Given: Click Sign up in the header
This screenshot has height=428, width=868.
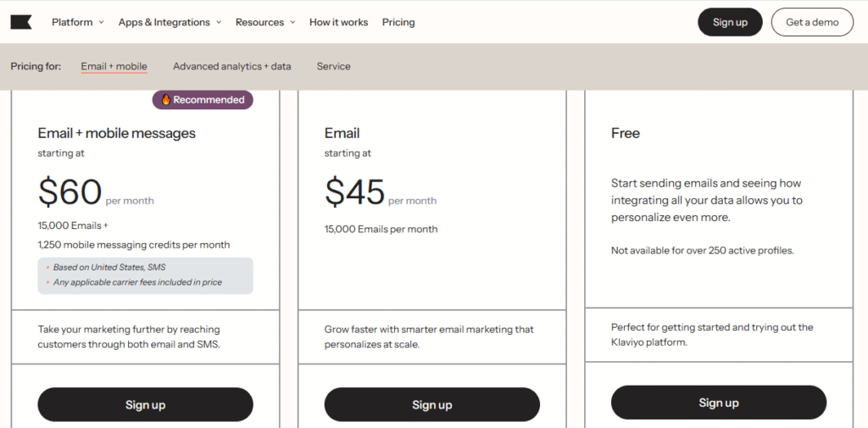Looking at the screenshot, I should click(729, 22).
